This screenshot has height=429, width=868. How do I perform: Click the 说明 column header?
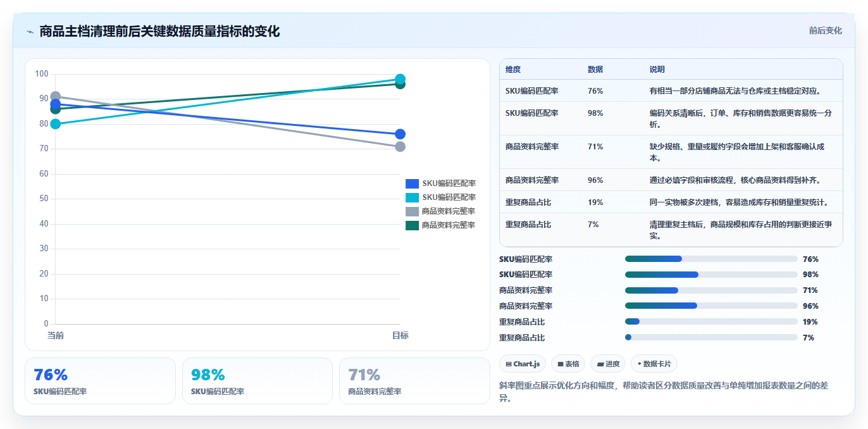click(x=657, y=70)
